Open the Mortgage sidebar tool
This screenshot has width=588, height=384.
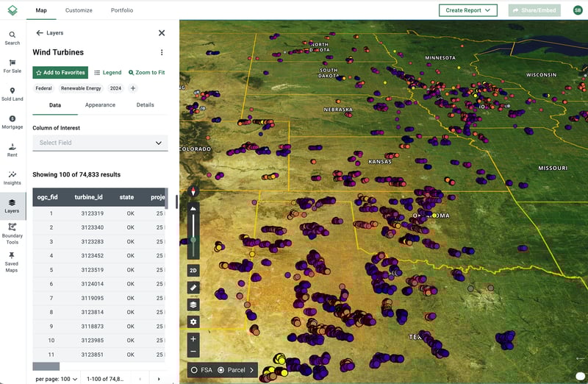(x=12, y=121)
